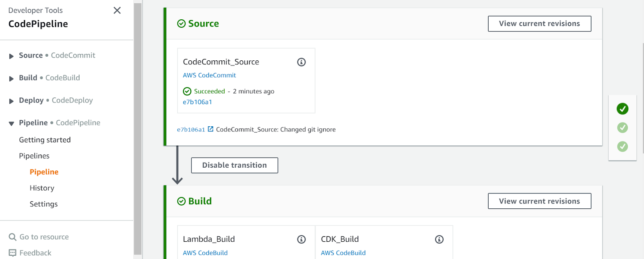Show info for CodeCommit_Source action
644x259 pixels.
coord(301,62)
